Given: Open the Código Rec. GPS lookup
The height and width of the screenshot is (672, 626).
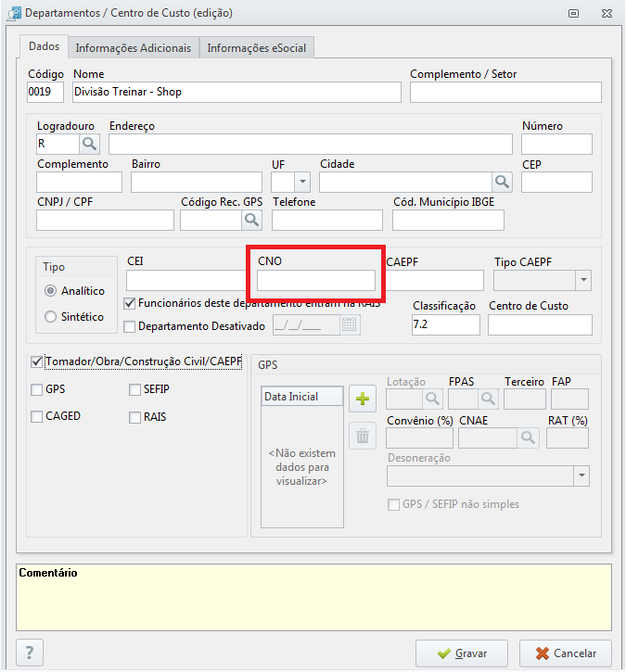Looking at the screenshot, I should (251, 221).
